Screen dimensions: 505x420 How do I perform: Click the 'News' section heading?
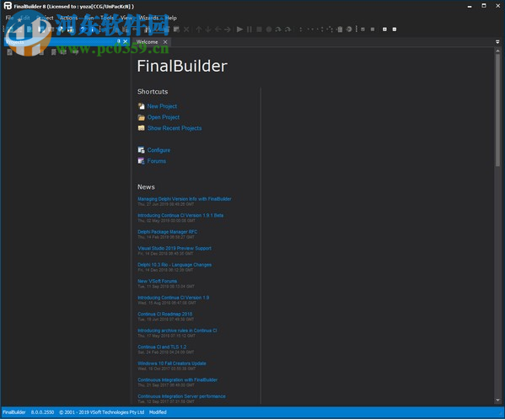146,187
